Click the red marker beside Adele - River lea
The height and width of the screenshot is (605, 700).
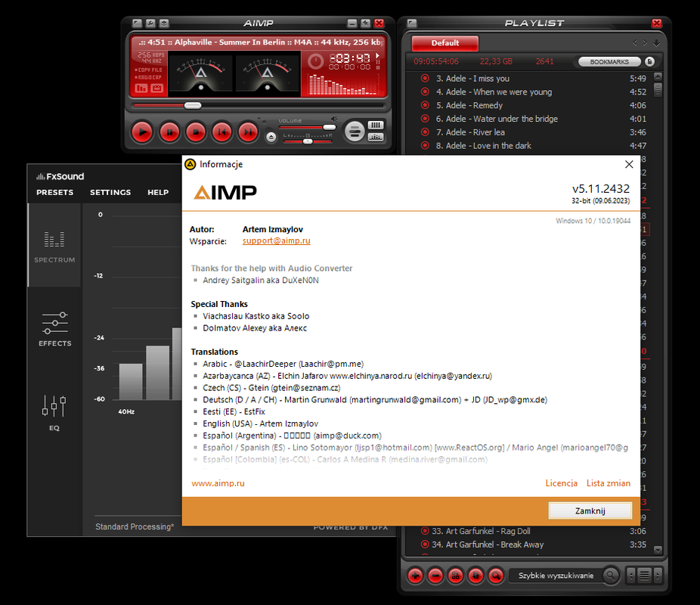tap(425, 132)
